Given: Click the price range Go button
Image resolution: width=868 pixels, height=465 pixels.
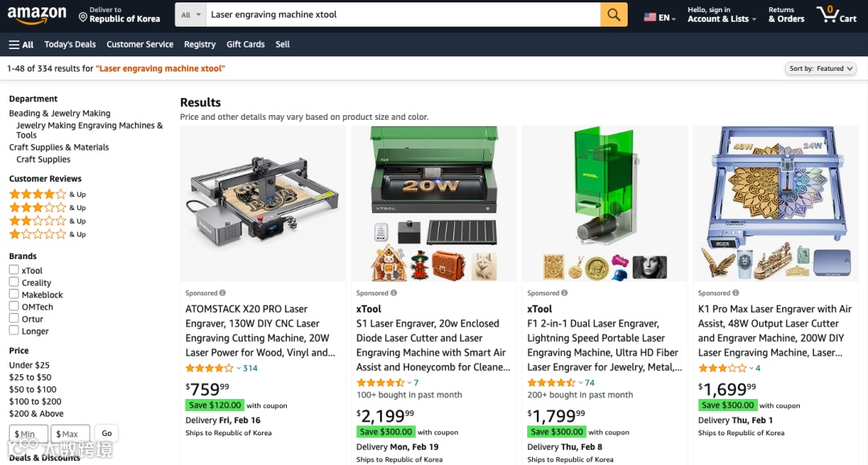Looking at the screenshot, I should [106, 434].
